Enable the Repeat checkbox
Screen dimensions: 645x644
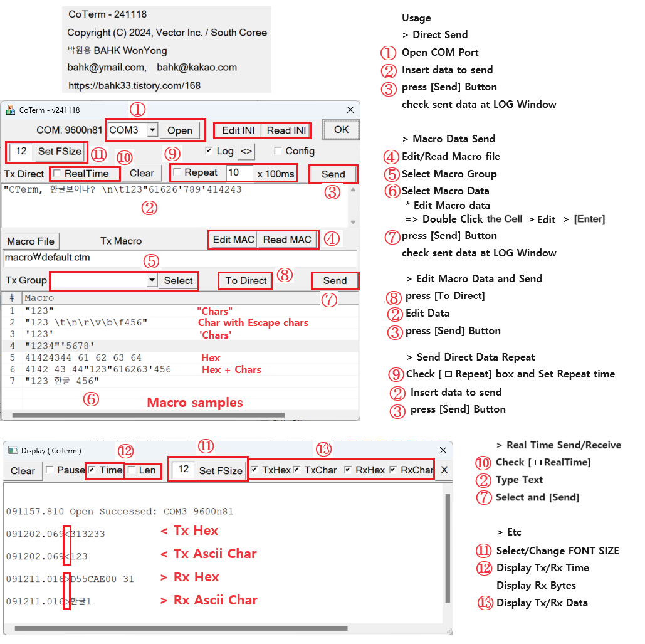click(177, 172)
